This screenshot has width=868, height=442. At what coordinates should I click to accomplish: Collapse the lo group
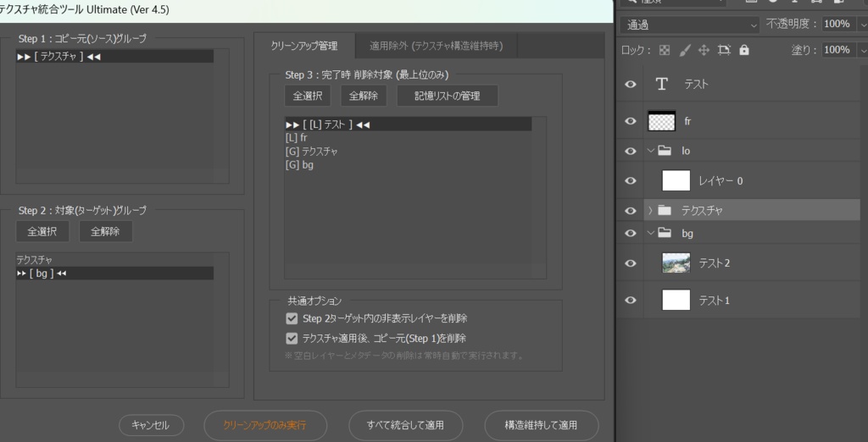[650, 151]
